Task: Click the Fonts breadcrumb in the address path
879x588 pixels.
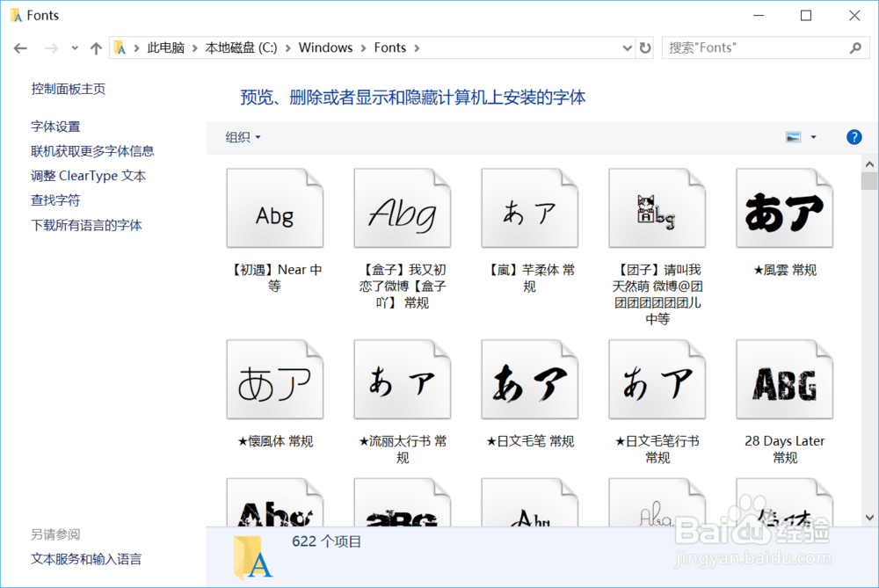Action: point(389,47)
